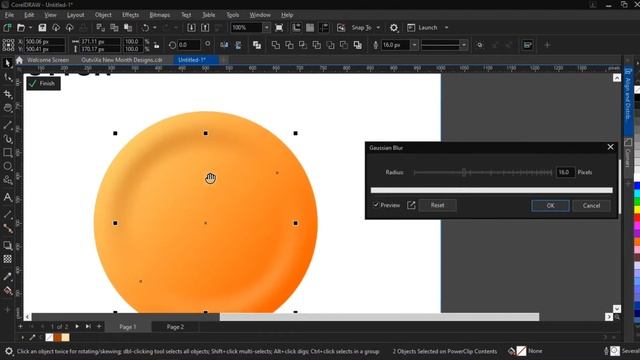Open the outline width dropdown
Image resolution: width=640 pixels, height=360 pixels.
tap(414, 45)
